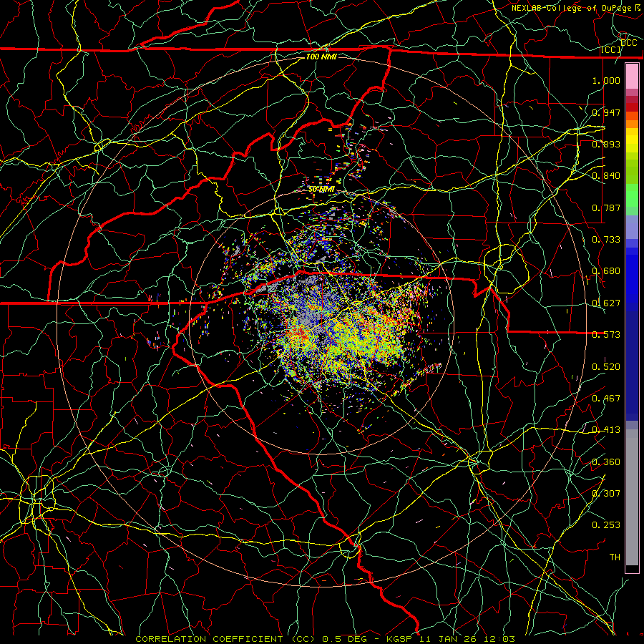The image size is (644, 644).
Task: Click the 1.000 legend value
Action: 606,80
